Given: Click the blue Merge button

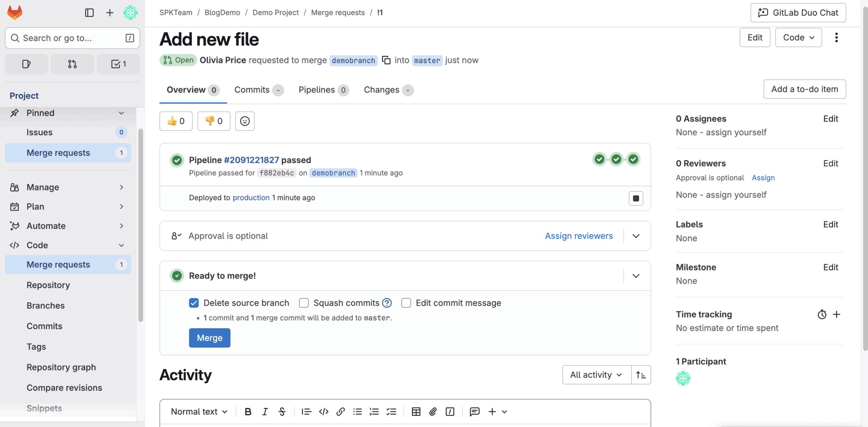Looking at the screenshot, I should 210,338.
